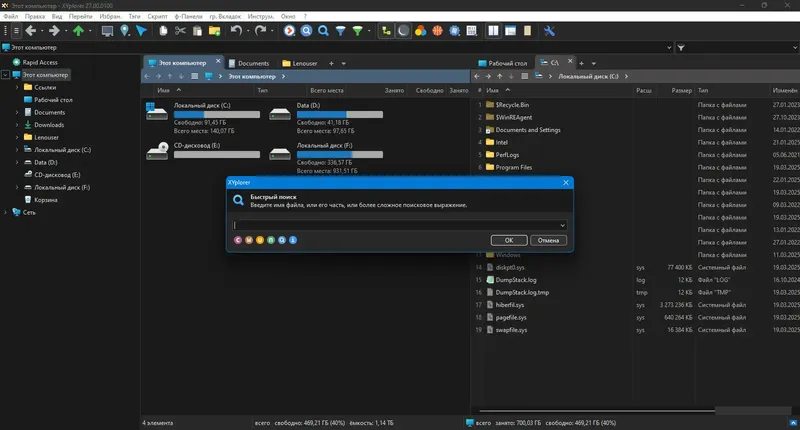Click the scissors Cut icon in the toolbar
Screen dimensions: 800x430
coord(180,31)
